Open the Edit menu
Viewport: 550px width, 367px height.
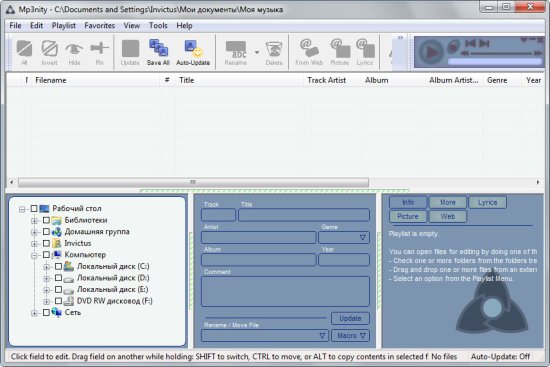tap(36, 26)
